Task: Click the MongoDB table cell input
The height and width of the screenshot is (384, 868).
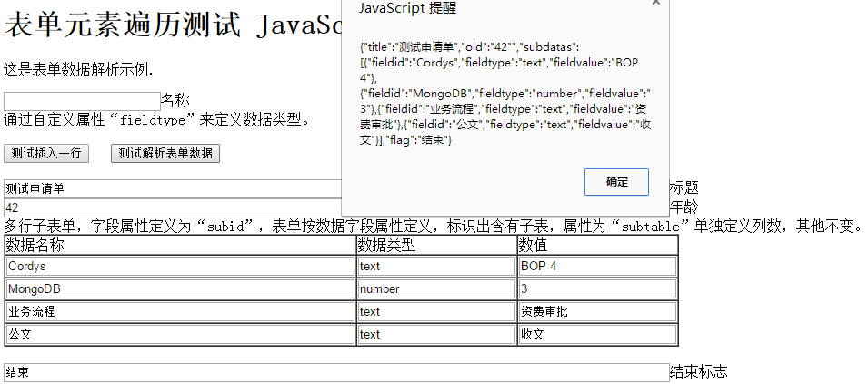Action: point(181,288)
